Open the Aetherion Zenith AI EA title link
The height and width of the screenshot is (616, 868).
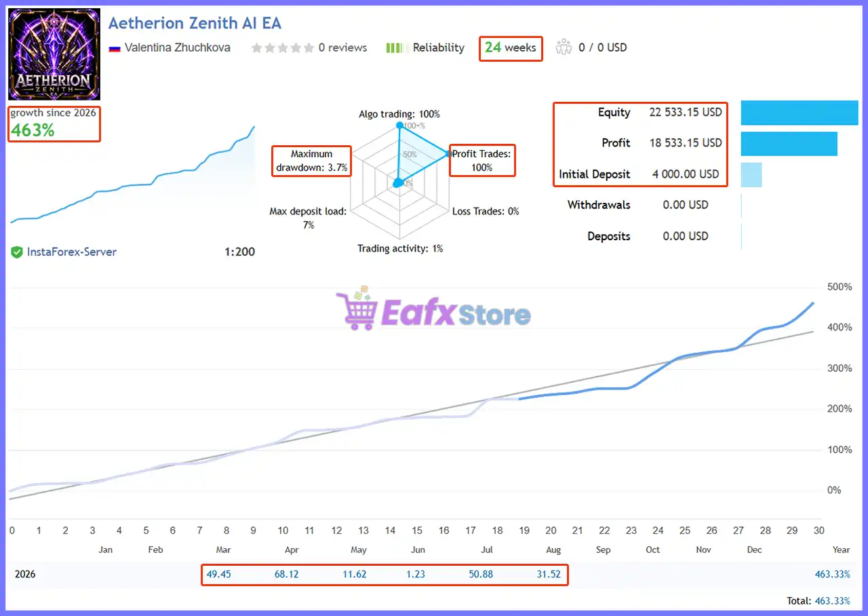(195, 23)
